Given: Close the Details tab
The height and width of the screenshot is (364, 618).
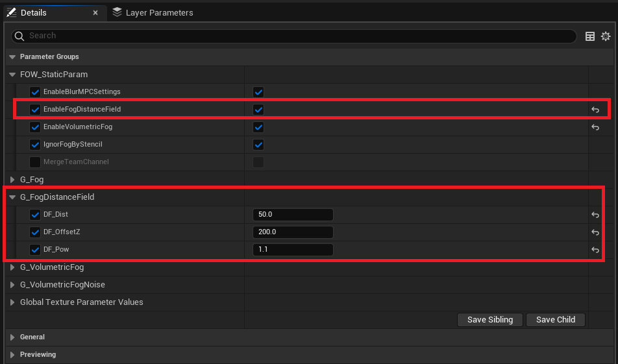Looking at the screenshot, I should (x=95, y=13).
